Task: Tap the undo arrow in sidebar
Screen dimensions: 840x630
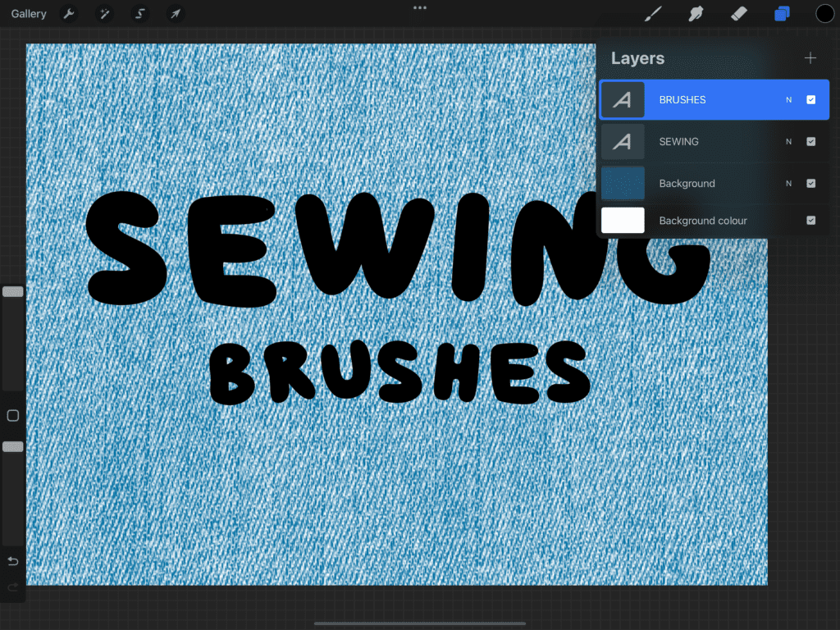Action: [x=12, y=562]
